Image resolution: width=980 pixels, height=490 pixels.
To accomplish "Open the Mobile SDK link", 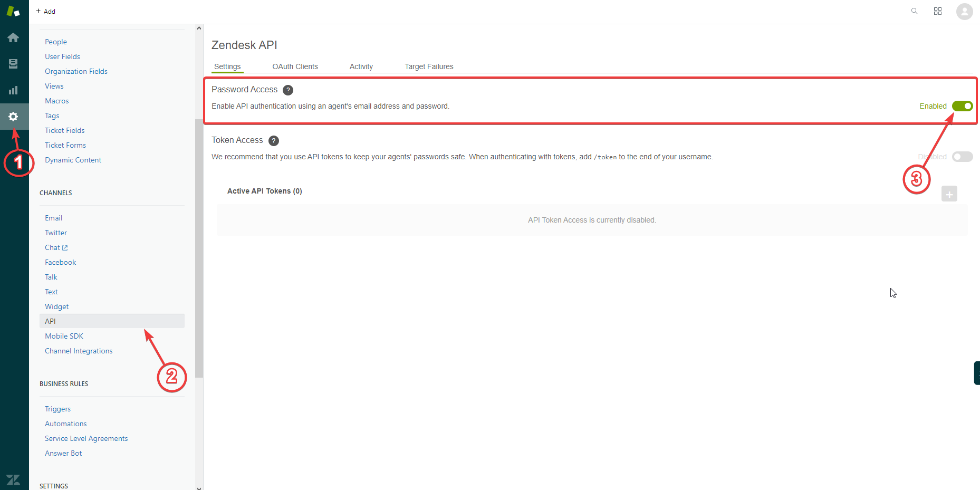I will (x=64, y=336).
